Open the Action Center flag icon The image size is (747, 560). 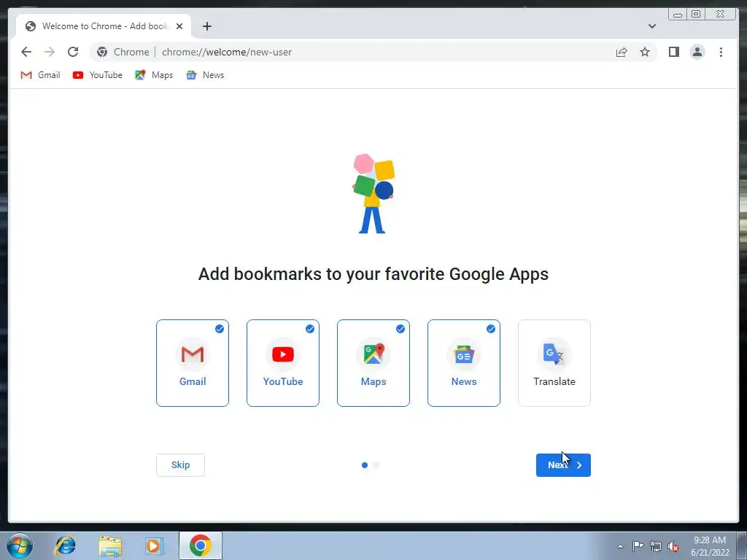[x=638, y=546]
